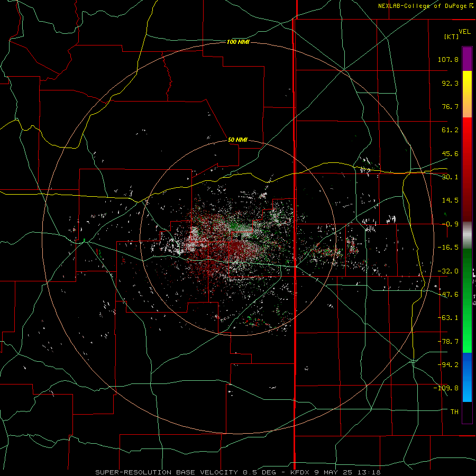Click the 14.5 velocity scale value
The width and height of the screenshot is (476, 476).
coord(450,200)
